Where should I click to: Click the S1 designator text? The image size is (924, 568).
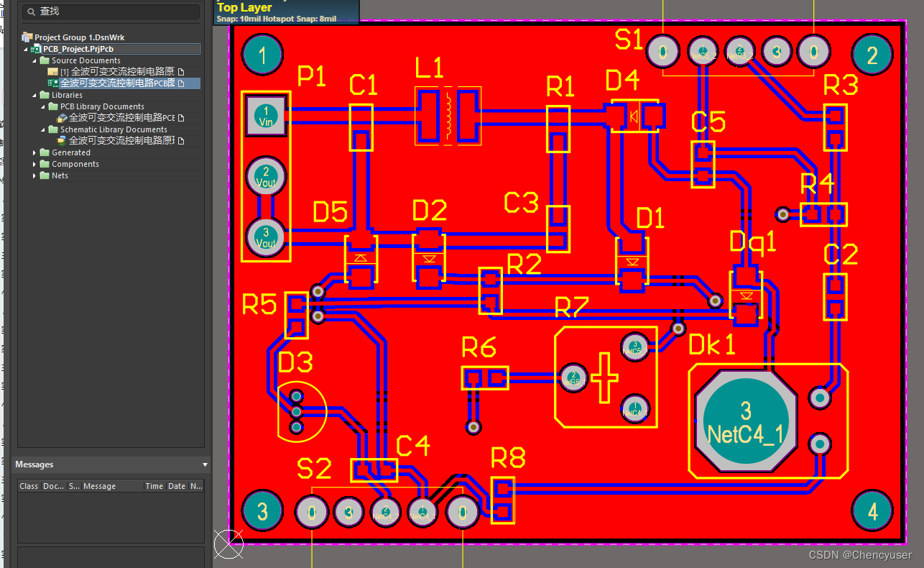[x=629, y=40]
